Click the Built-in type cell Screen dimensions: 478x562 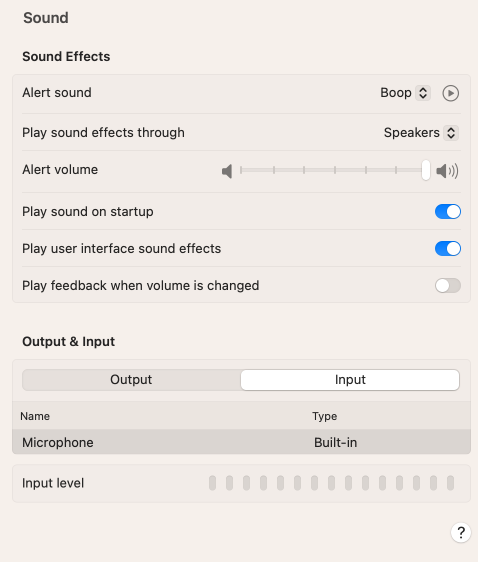(335, 443)
